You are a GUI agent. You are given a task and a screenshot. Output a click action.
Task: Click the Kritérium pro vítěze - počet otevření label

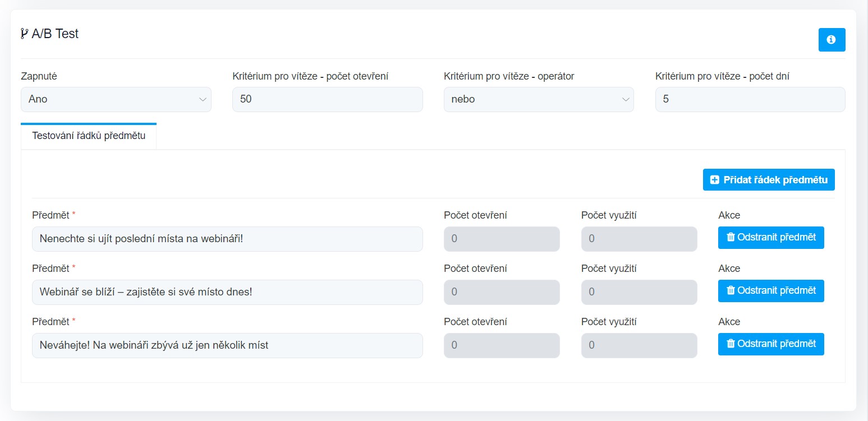[310, 76]
